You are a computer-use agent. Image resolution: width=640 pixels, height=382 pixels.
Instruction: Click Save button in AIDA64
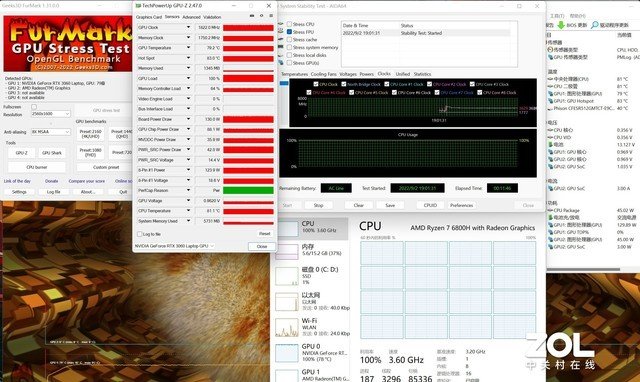point(390,205)
